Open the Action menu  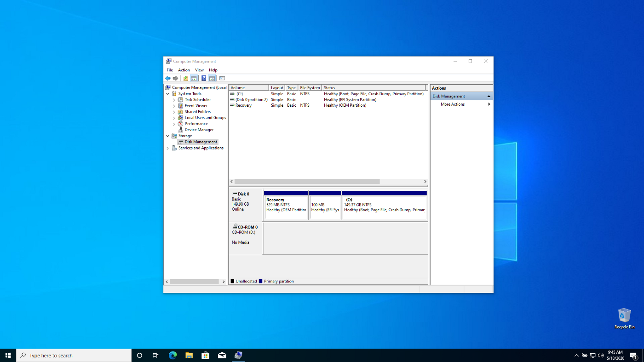coord(184,70)
